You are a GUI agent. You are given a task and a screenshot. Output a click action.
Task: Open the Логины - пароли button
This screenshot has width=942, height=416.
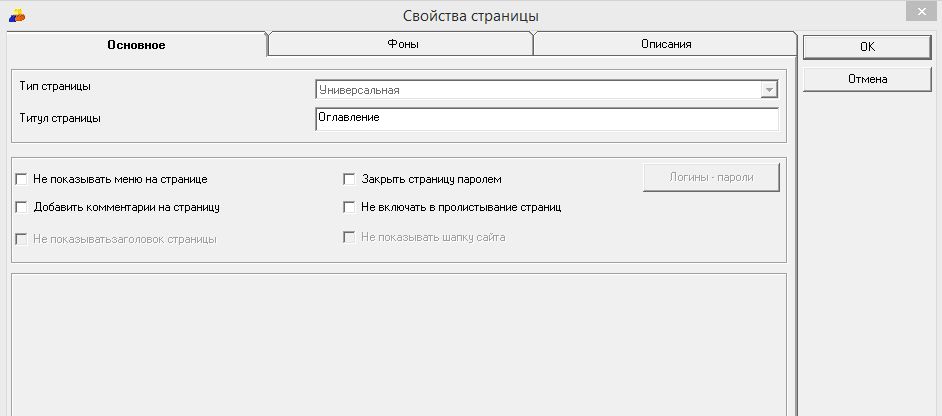point(710,177)
